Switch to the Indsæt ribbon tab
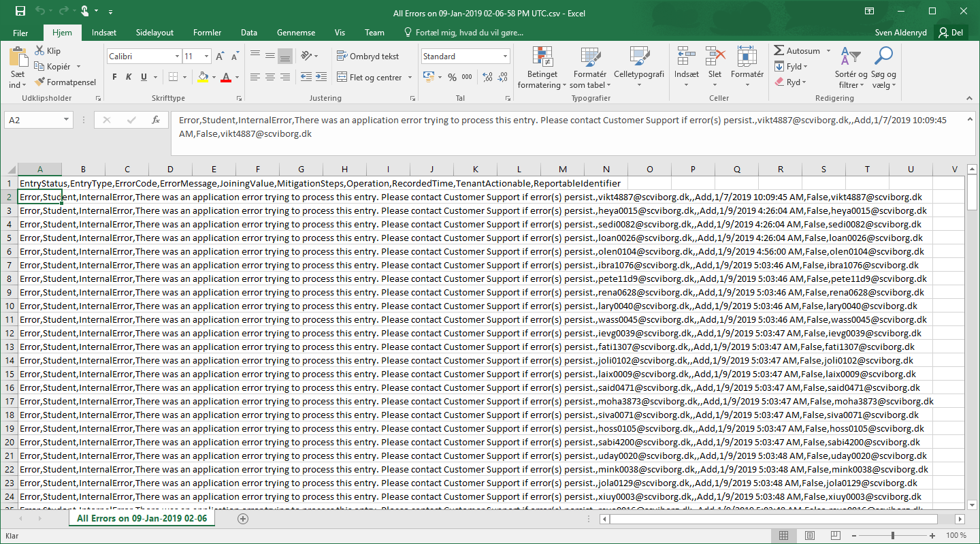 click(x=103, y=33)
